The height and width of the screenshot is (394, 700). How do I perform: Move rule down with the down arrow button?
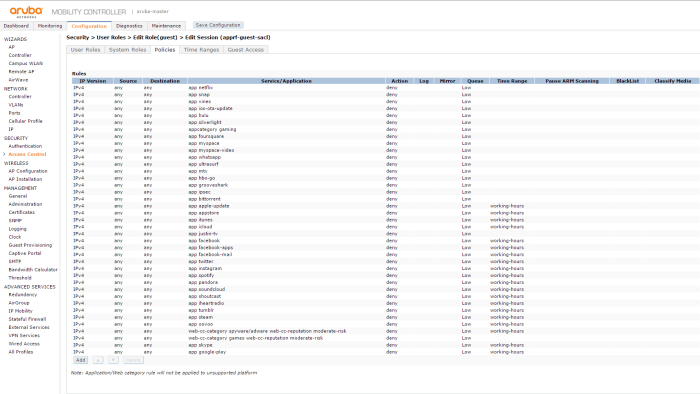[x=113, y=360]
